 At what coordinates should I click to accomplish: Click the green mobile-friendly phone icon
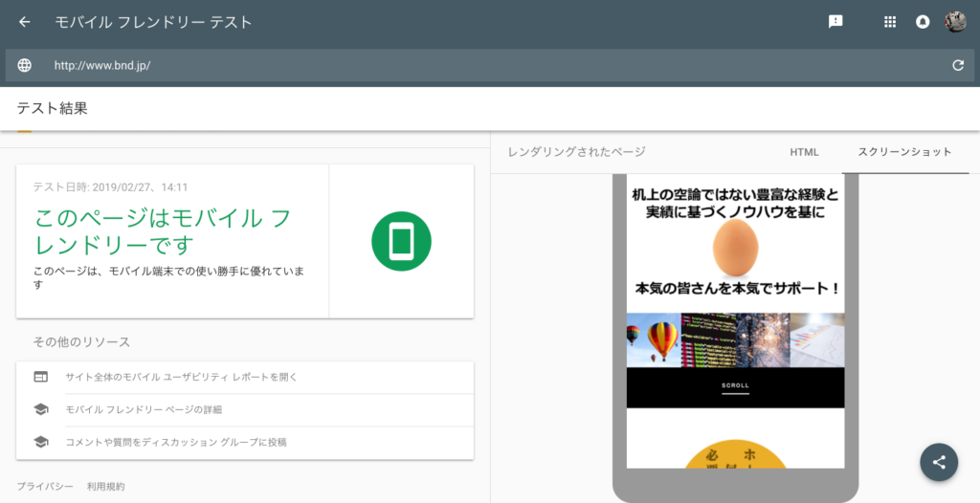coord(401,241)
